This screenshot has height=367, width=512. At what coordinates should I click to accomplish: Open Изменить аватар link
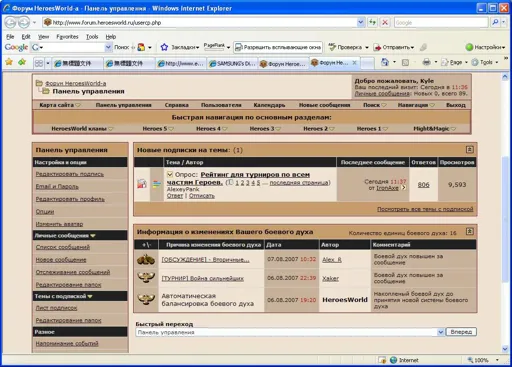[59, 224]
